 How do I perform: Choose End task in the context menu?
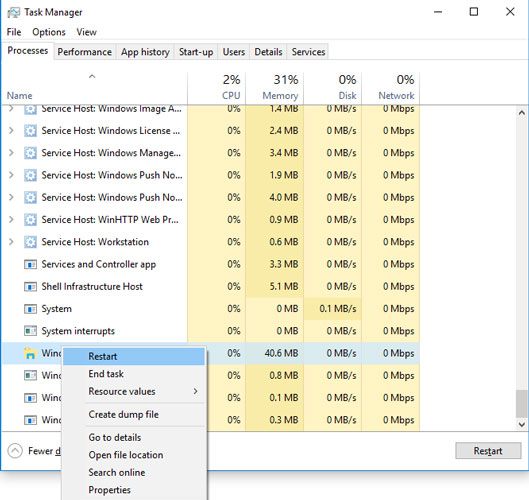[x=134, y=374]
